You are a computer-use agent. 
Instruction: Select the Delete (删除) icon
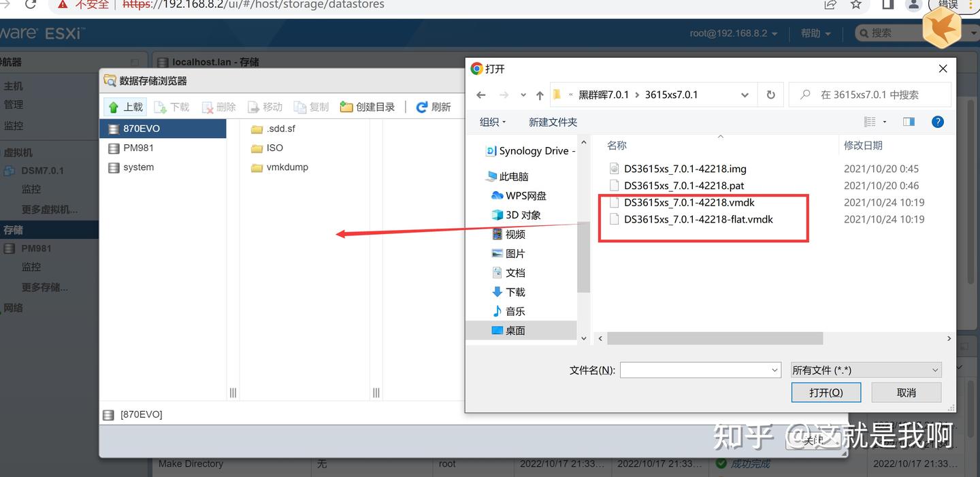pos(210,107)
